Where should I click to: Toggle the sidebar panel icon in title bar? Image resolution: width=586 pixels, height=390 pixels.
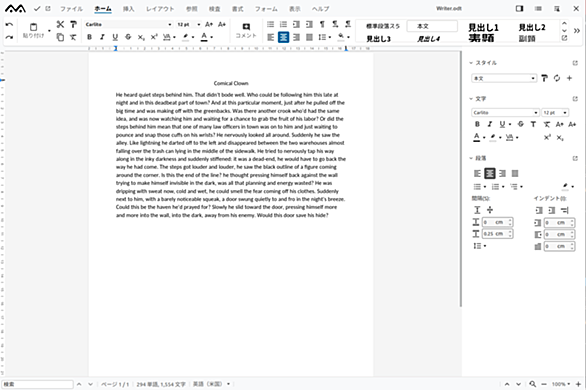(x=519, y=8)
